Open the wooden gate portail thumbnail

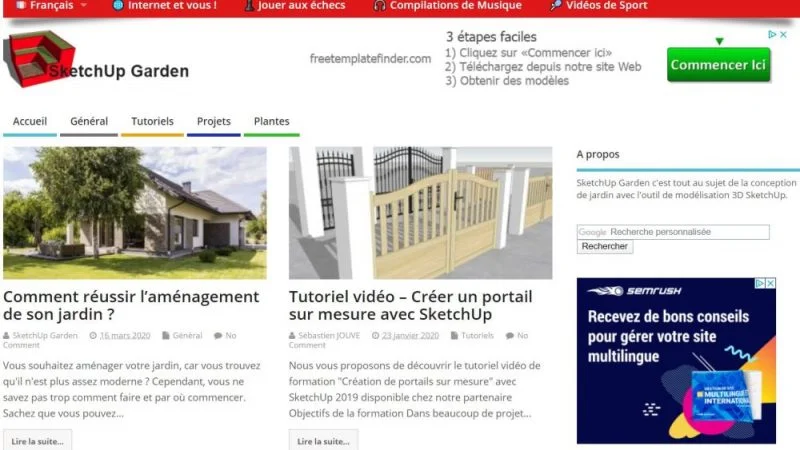(420, 213)
